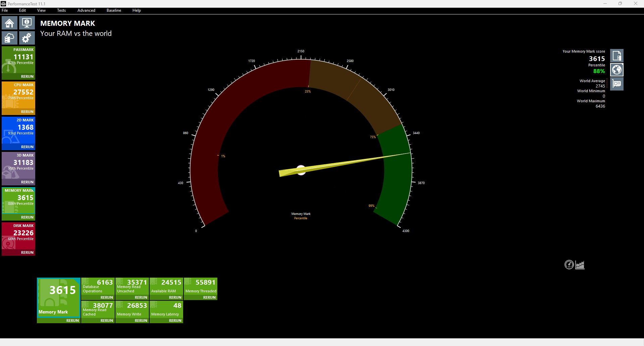
Task: Click the green 88% percentile value
Action: click(x=599, y=71)
